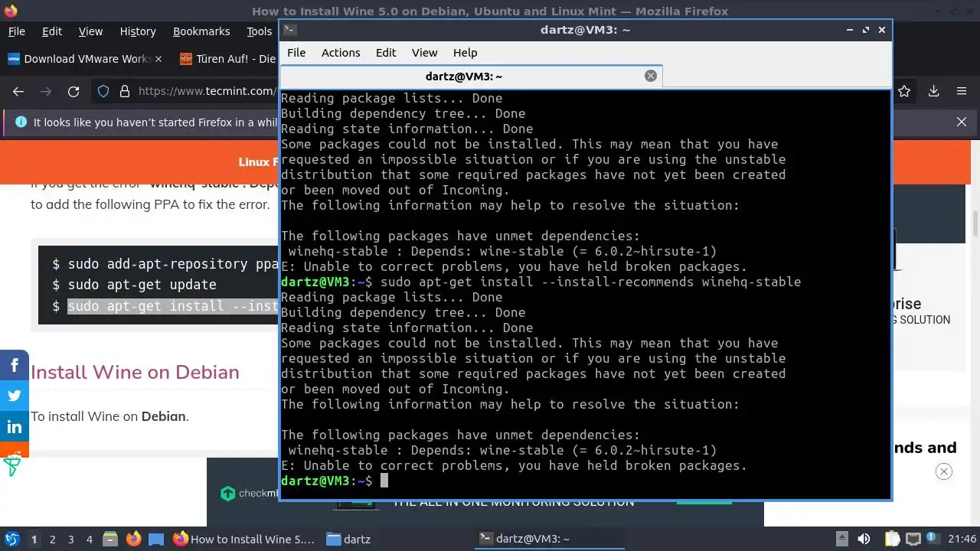Maximize the terminal window
980x551 pixels.
click(x=866, y=30)
